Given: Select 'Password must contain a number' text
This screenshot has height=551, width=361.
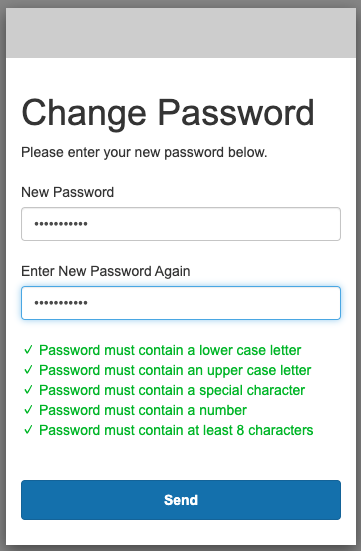Looking at the screenshot, I should click(x=143, y=410).
